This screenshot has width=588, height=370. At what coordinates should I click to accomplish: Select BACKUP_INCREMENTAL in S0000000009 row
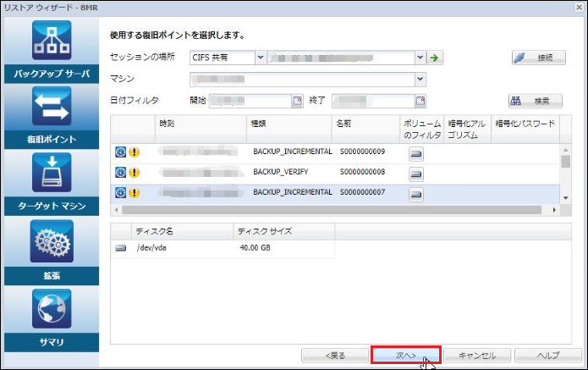click(293, 152)
